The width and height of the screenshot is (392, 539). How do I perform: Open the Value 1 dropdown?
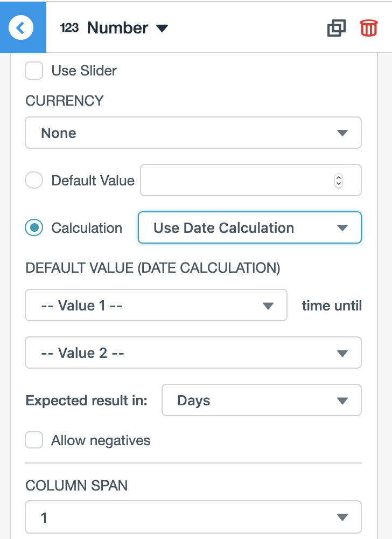click(x=156, y=305)
